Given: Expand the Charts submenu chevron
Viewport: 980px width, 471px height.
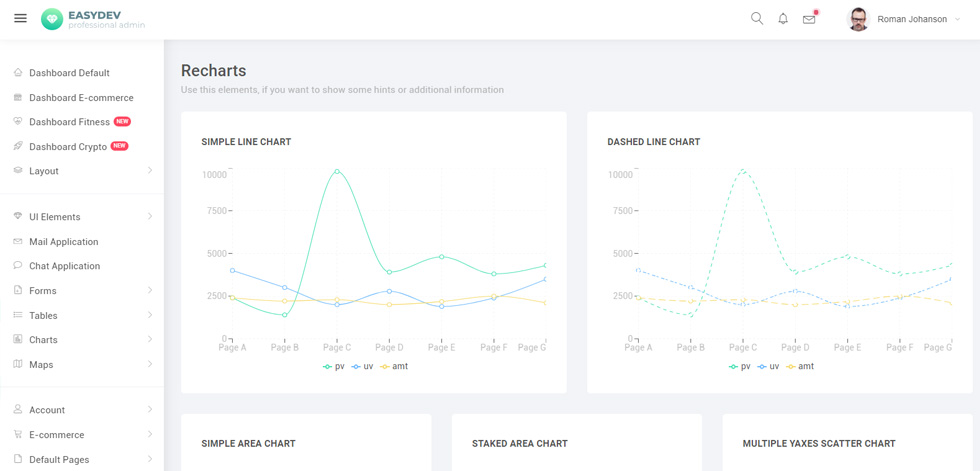Looking at the screenshot, I should click(150, 339).
